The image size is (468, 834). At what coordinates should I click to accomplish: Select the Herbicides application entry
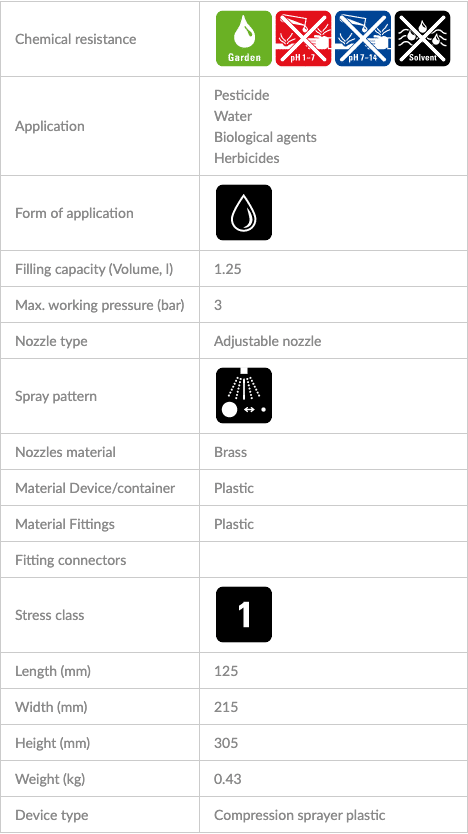click(x=246, y=158)
